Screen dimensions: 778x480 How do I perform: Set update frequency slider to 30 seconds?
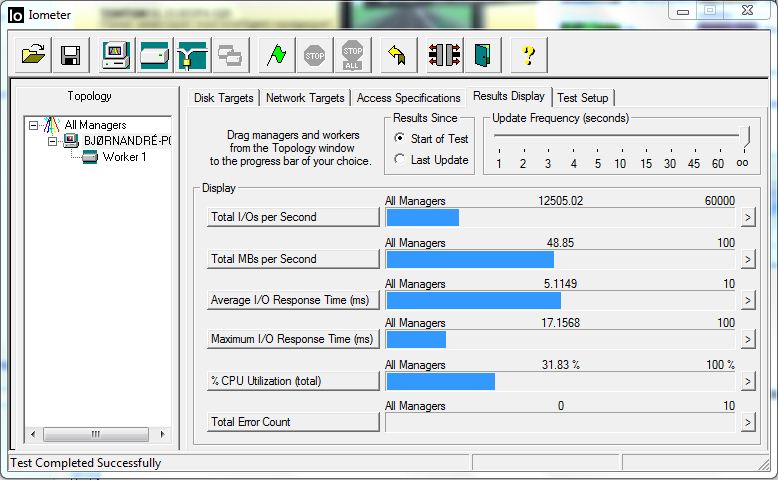tap(670, 163)
